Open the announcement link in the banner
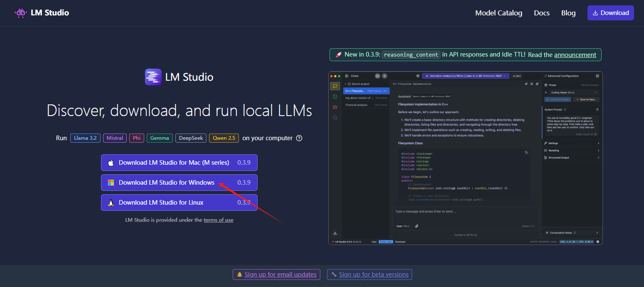The image size is (644, 287). coord(575,54)
